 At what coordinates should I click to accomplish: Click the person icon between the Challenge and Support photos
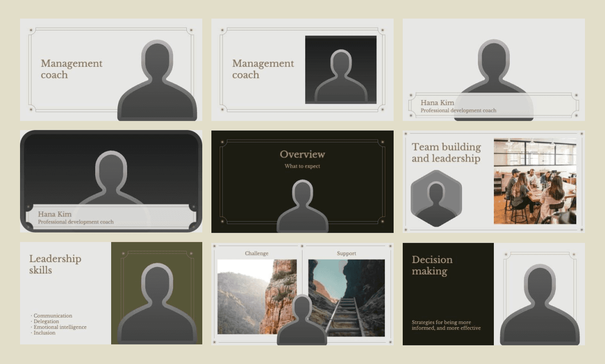pyautogui.click(x=302, y=318)
